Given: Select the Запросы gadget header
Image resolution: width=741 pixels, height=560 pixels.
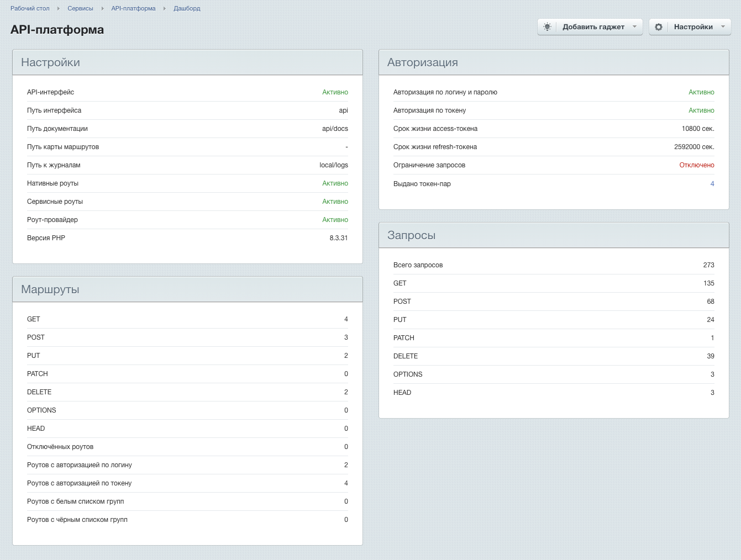Looking at the screenshot, I should (x=554, y=235).
